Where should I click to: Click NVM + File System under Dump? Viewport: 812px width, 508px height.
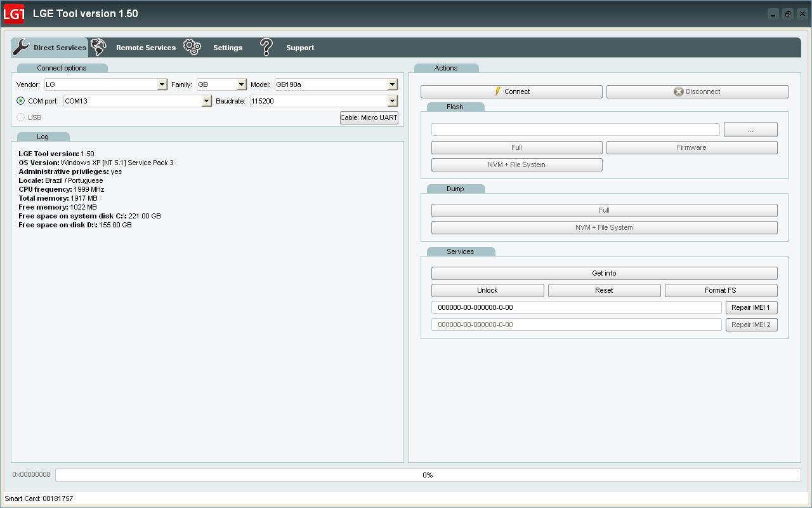tap(605, 227)
